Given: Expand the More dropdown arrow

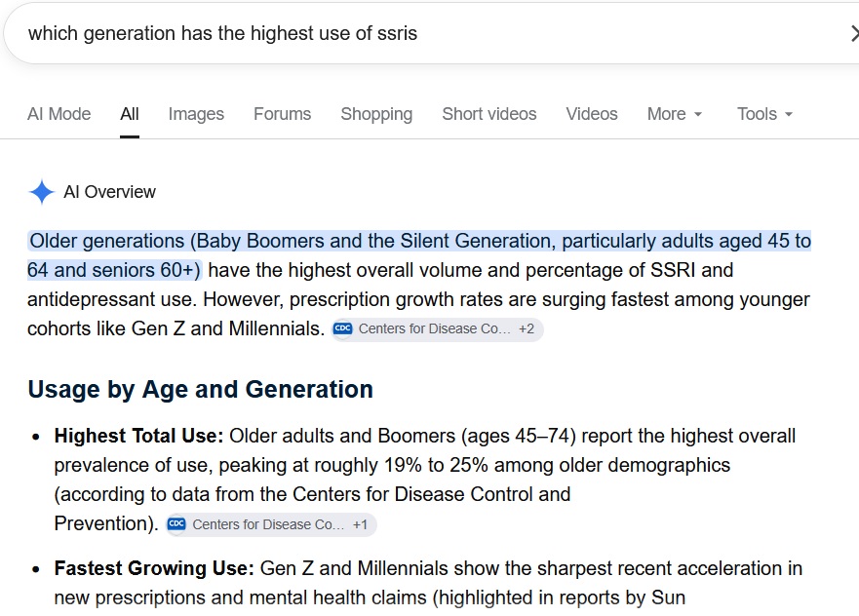Looking at the screenshot, I should [698, 114].
